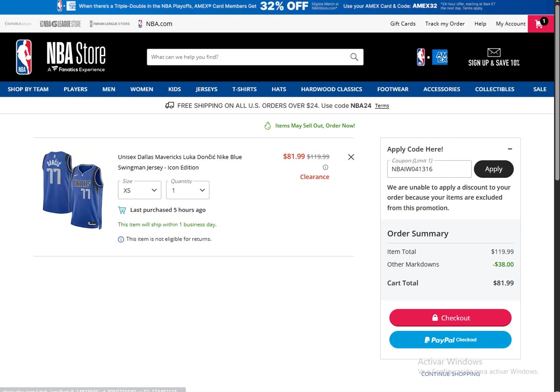Open the shopping cart icon
The height and width of the screenshot is (392, 560).
[x=541, y=23]
